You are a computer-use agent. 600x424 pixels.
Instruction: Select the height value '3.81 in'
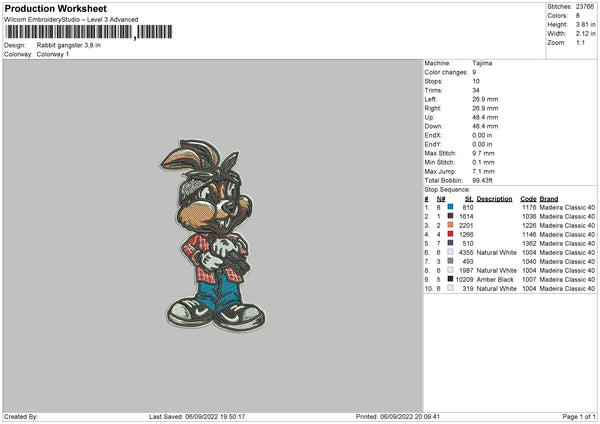coord(585,24)
